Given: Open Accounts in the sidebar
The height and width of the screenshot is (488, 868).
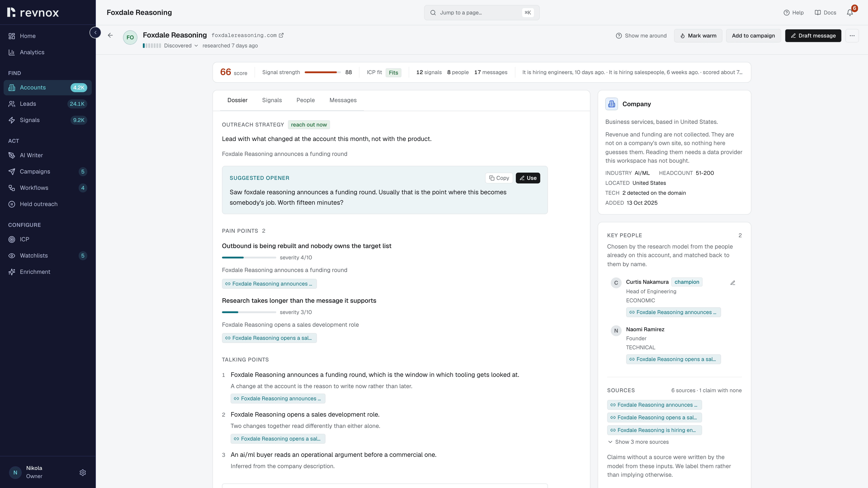Looking at the screenshot, I should click(x=47, y=88).
